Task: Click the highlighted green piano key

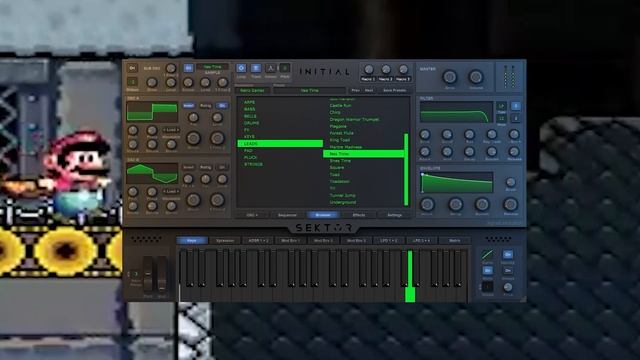Action: [x=410, y=277]
